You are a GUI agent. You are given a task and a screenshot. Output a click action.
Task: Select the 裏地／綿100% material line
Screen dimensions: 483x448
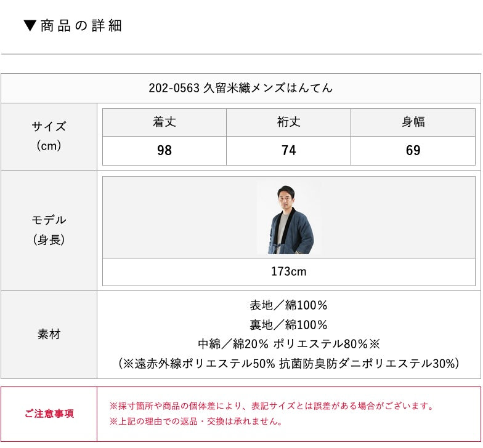pyautogui.click(x=288, y=325)
